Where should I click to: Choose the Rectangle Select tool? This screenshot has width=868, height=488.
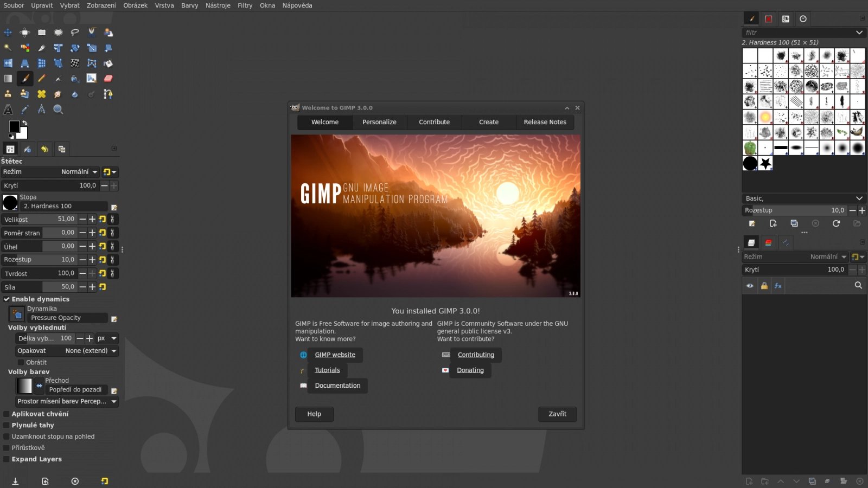(x=42, y=33)
